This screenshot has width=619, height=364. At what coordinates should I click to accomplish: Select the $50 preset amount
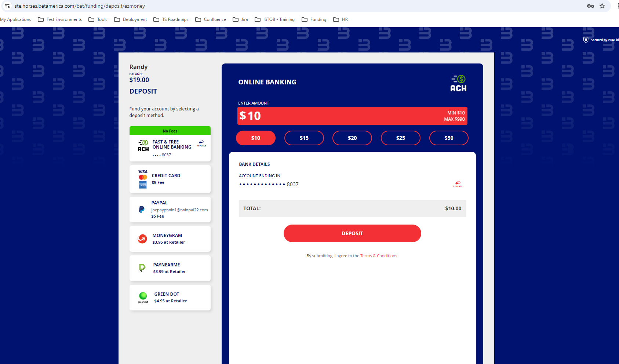(449, 138)
